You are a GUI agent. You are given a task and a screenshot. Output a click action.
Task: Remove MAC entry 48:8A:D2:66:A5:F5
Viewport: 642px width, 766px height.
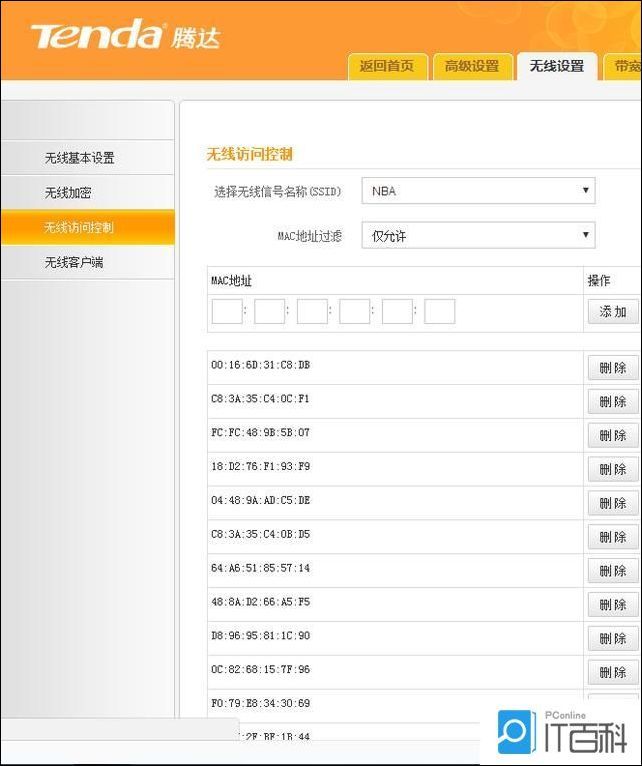click(613, 604)
